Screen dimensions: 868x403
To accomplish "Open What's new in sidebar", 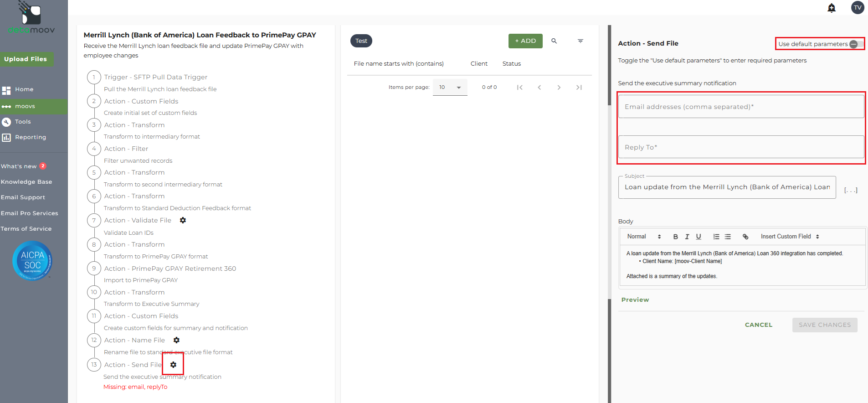I will click(x=23, y=166).
